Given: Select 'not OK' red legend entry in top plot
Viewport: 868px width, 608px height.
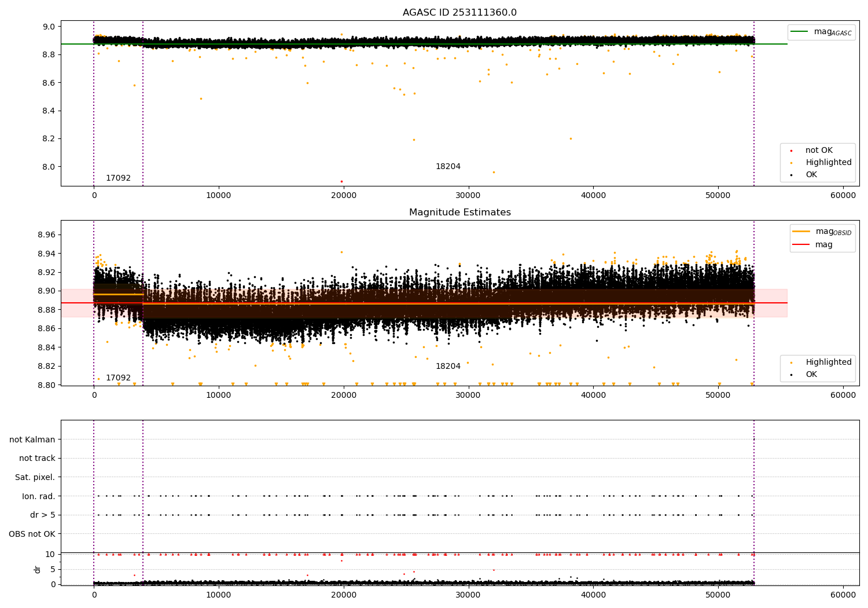Looking at the screenshot, I should 818,151.
